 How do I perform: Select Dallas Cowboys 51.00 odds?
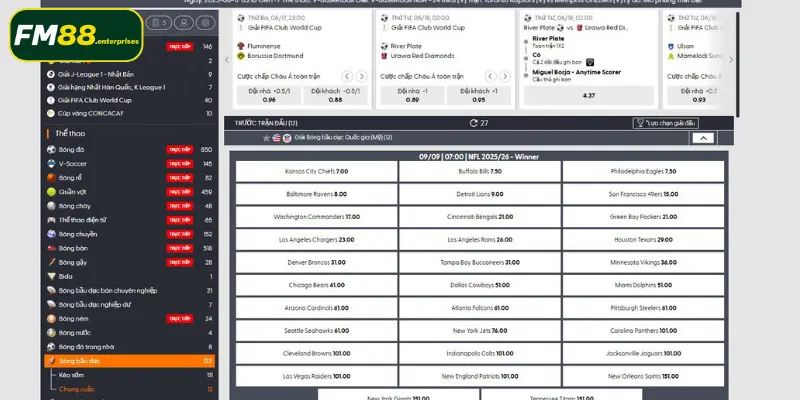[x=480, y=285]
